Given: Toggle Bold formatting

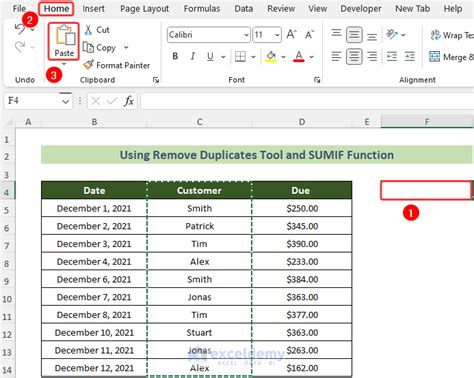Looking at the screenshot, I should pos(175,57).
